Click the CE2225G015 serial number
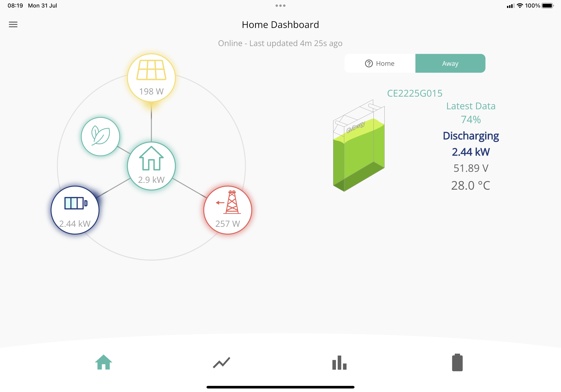Viewport: 561px width, 392px height. coord(415,93)
